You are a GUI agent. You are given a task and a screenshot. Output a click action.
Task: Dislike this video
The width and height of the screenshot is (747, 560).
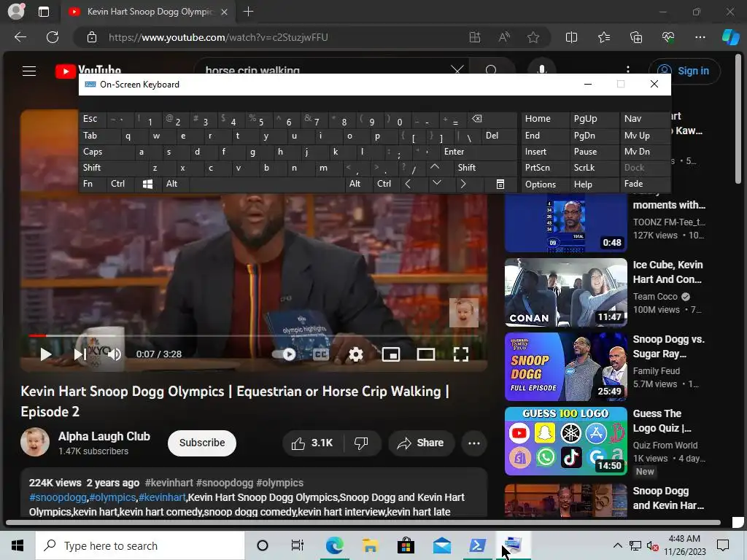[362, 443]
